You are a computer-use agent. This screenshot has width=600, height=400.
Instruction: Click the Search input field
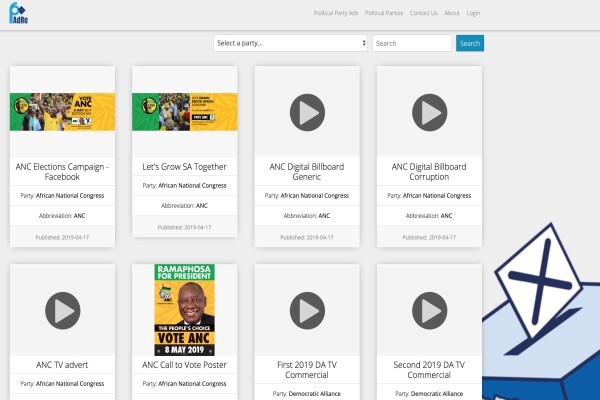click(x=412, y=43)
